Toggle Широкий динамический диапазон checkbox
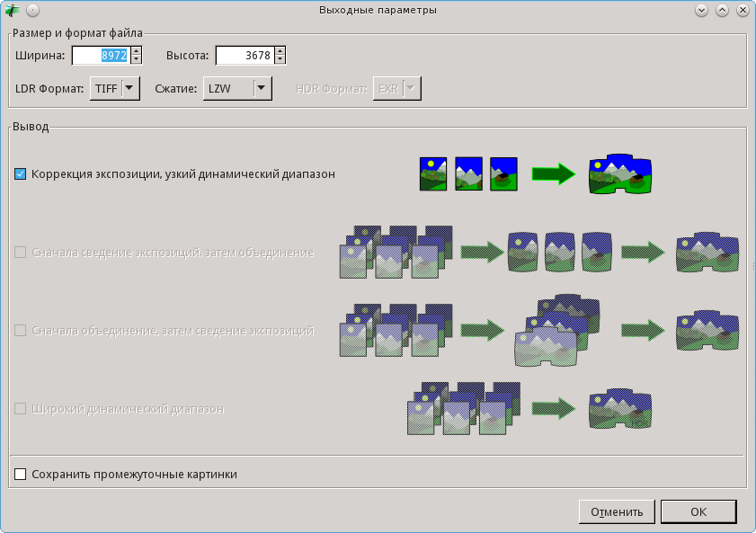The image size is (756, 533). 21,409
